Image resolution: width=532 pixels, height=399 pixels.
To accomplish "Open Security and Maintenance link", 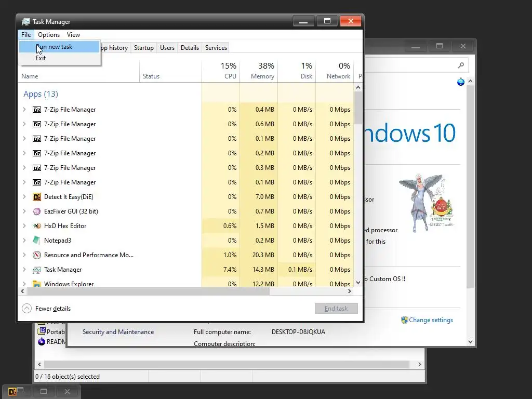I will pos(118,332).
